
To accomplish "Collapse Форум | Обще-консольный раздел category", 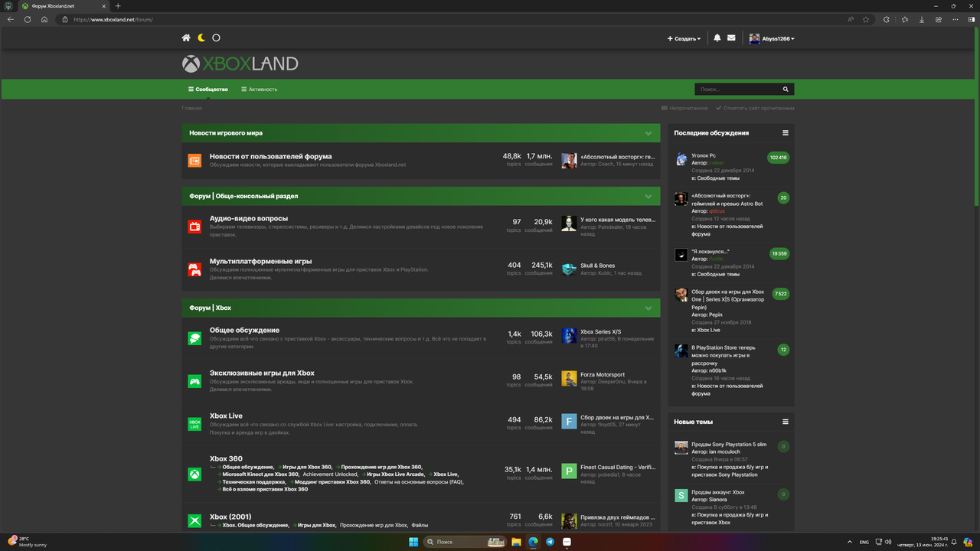I will (648, 196).
